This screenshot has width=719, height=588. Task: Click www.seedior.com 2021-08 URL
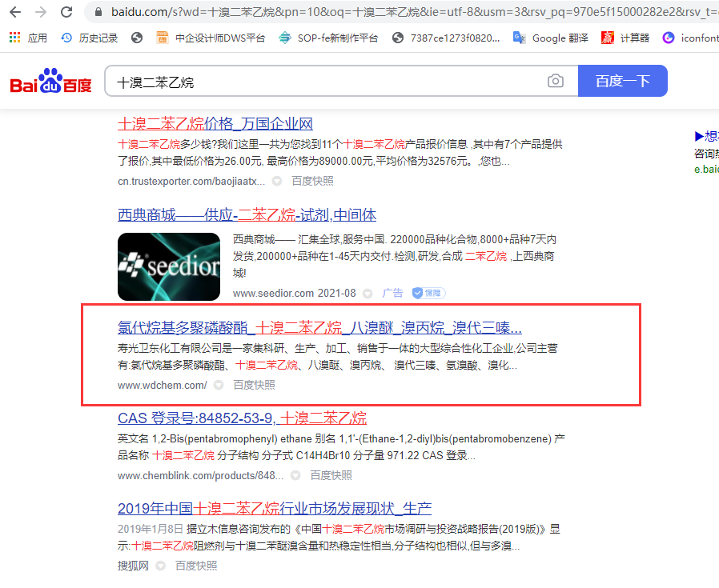295,294
